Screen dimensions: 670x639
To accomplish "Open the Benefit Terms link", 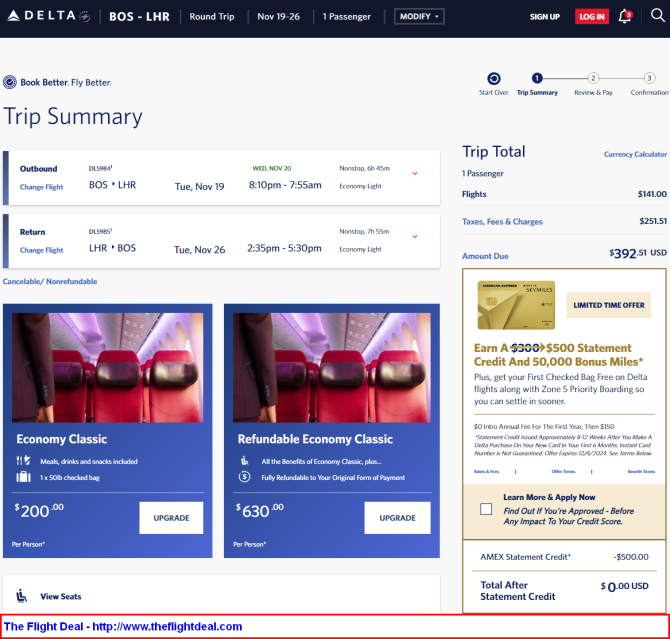I will 641,471.
